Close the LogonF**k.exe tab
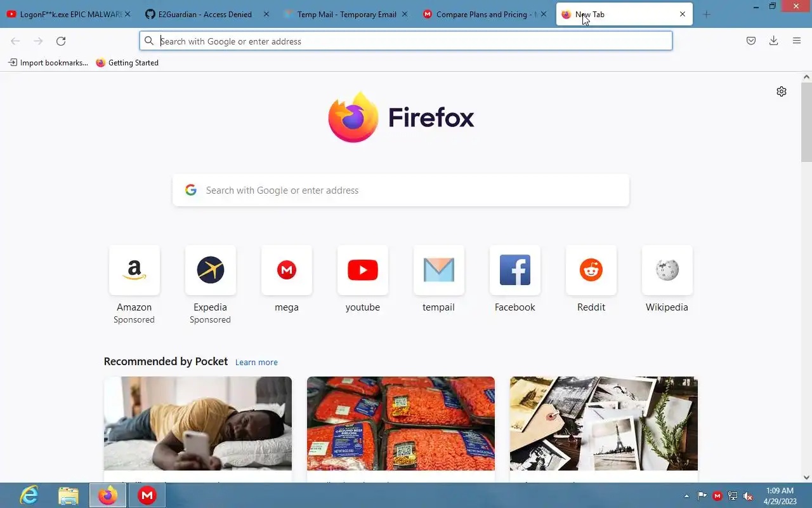 [128, 14]
